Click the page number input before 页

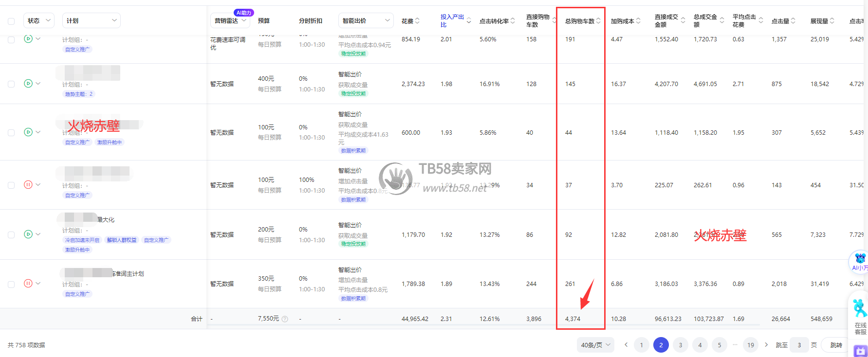tap(799, 345)
